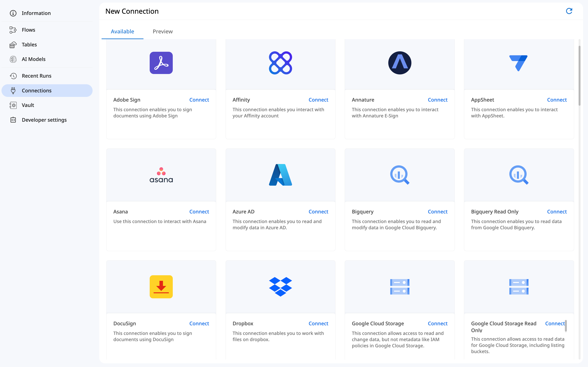Click the refresh icon in New Connection header
The width and height of the screenshot is (588, 367).
[569, 11]
